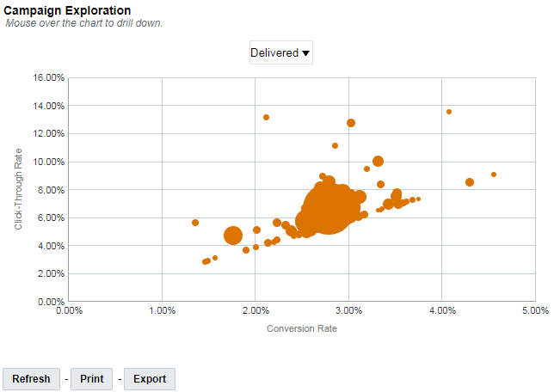Click the dropdown arrow beside Delivered
Image resolution: width=554 pixels, height=392 pixels.
pos(306,53)
